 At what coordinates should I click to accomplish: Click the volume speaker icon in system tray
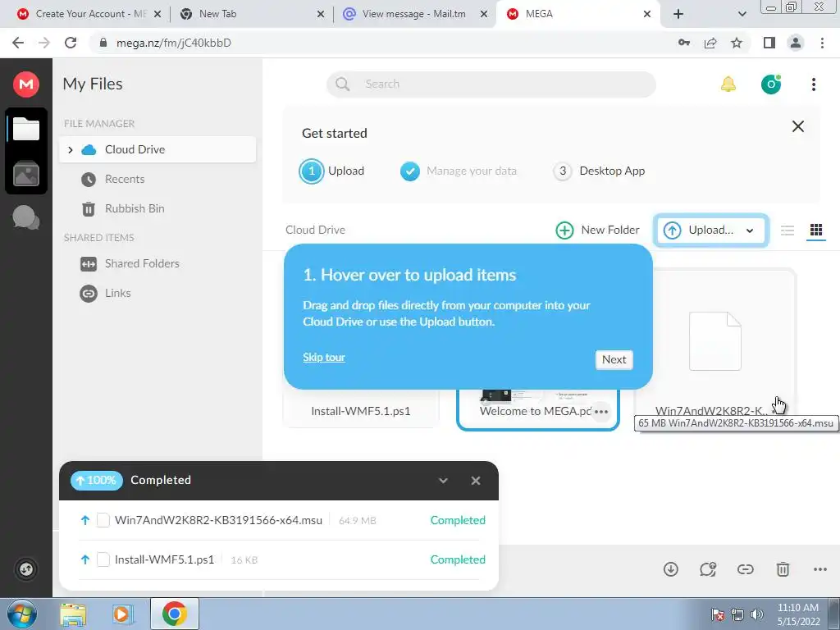click(x=757, y=614)
